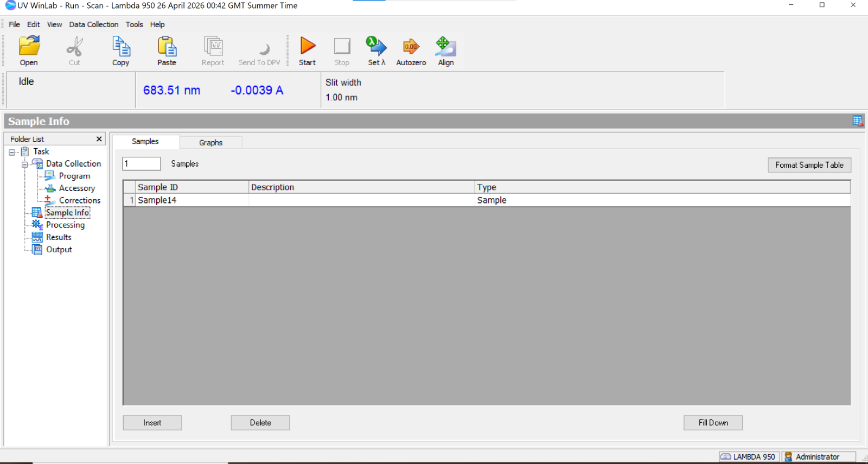The width and height of the screenshot is (868, 464).
Task: Click the LAMBDA 950 instrument status icon
Action: 725,457
